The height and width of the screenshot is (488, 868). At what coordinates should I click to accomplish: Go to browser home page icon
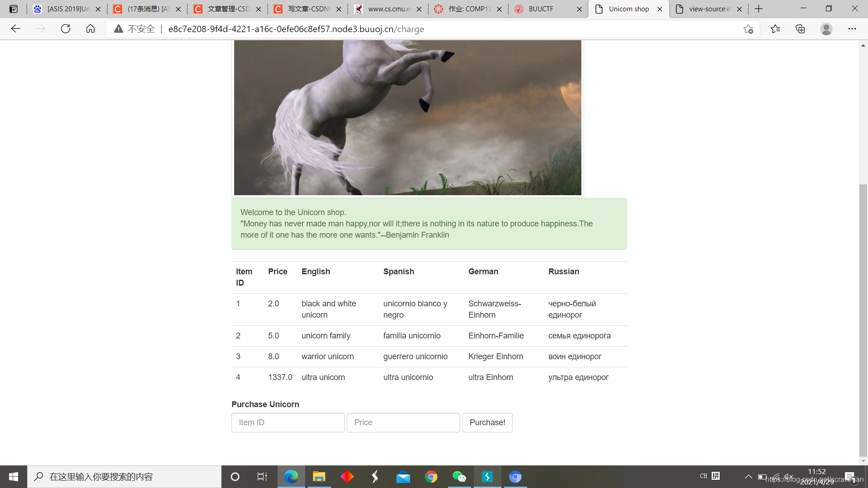coord(90,29)
